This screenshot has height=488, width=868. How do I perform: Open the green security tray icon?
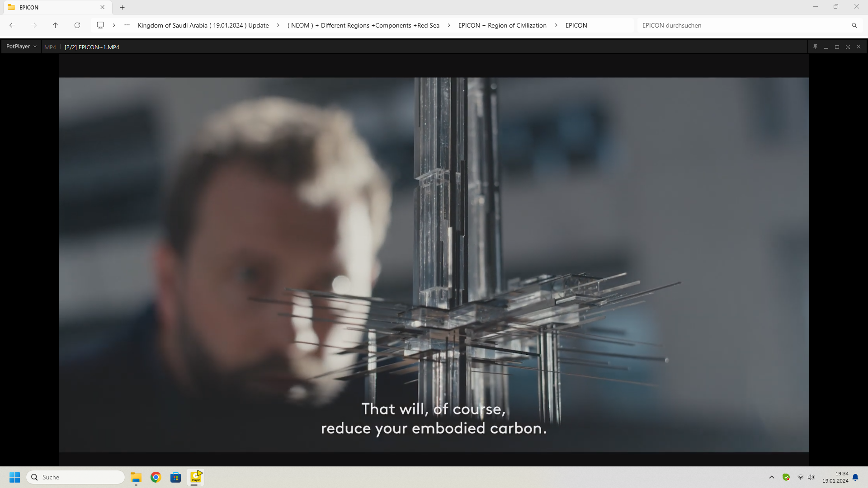click(x=786, y=477)
